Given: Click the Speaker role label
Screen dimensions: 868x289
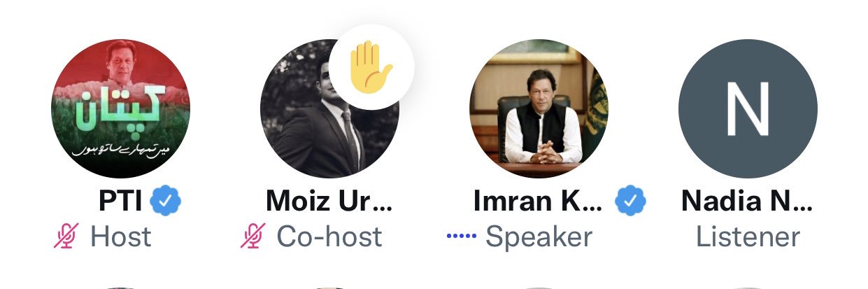Looking at the screenshot, I should click(539, 237).
